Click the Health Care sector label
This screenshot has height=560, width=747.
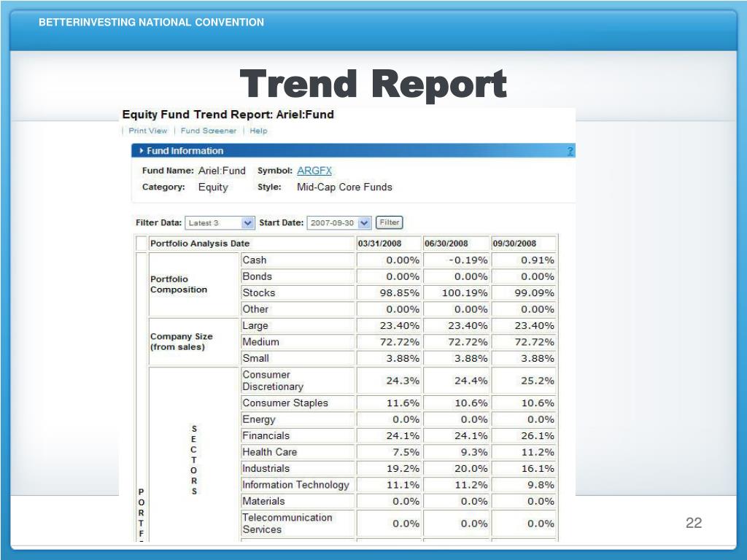coord(270,452)
